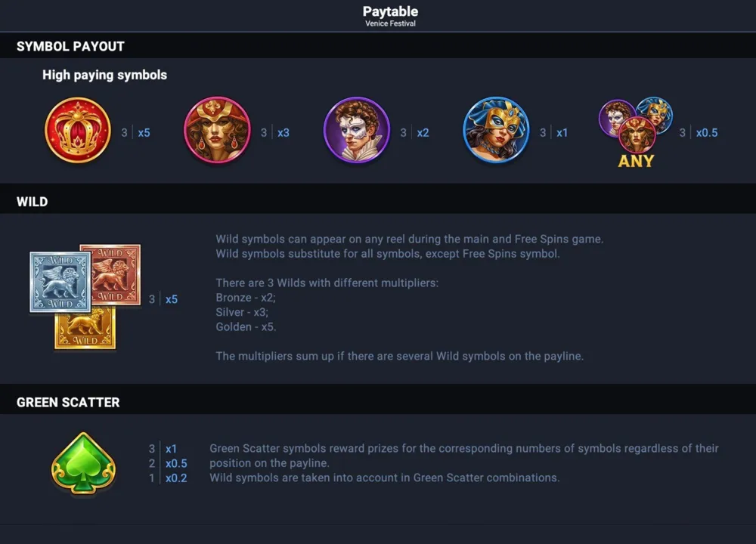This screenshot has width=756, height=544.
Task: Click the High paying symbols heading
Action: [x=104, y=75]
